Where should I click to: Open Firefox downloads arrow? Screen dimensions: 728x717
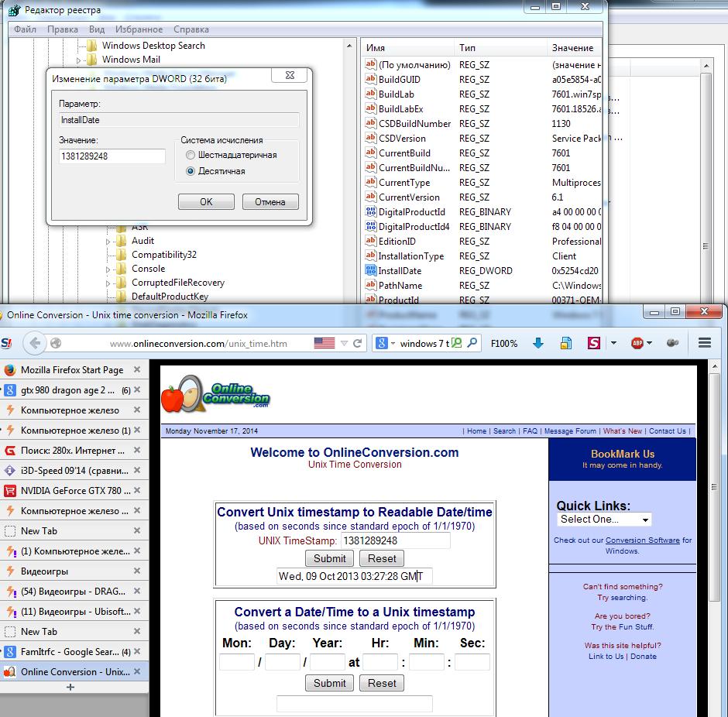pos(538,344)
